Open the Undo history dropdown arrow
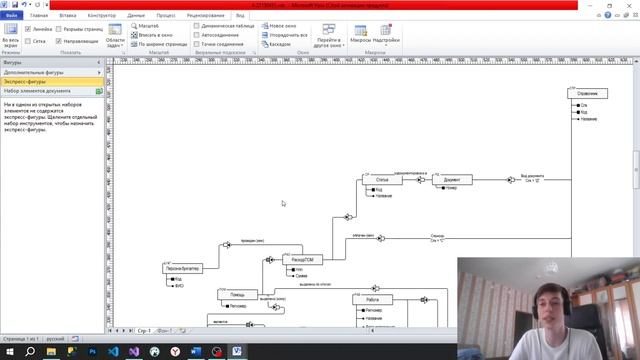 30,4
